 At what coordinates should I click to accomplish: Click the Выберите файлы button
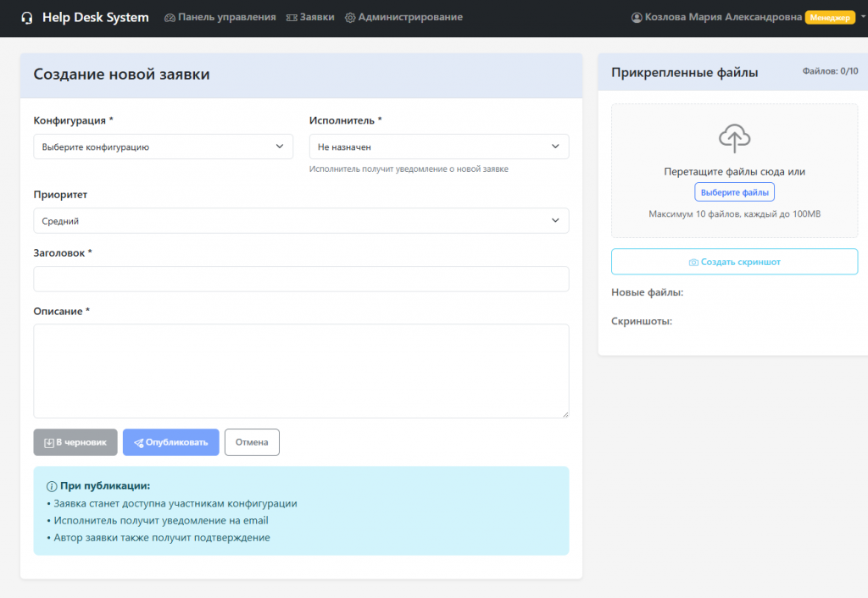click(735, 192)
